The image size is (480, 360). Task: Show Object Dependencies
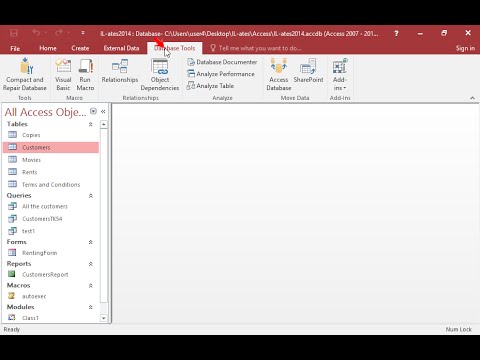[160, 74]
